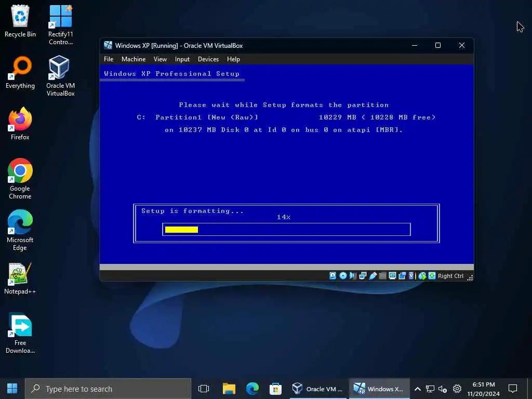Expand the system tray hidden icons chevron
Screen dimensions: 532x399
pyautogui.click(x=418, y=389)
